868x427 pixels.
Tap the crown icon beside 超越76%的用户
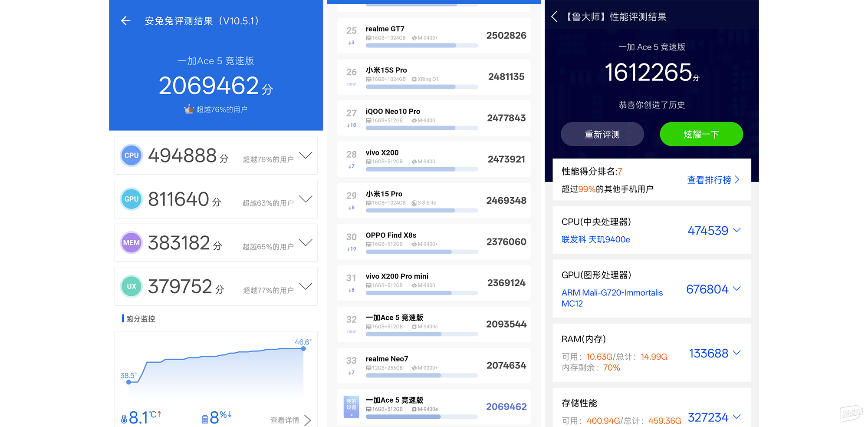point(189,109)
